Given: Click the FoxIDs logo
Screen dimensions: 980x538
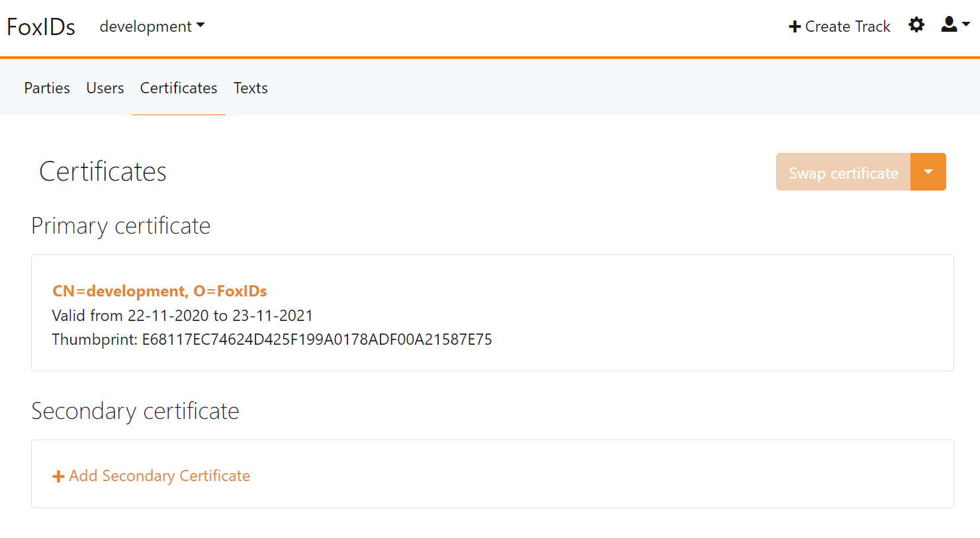Looking at the screenshot, I should 40,26.
